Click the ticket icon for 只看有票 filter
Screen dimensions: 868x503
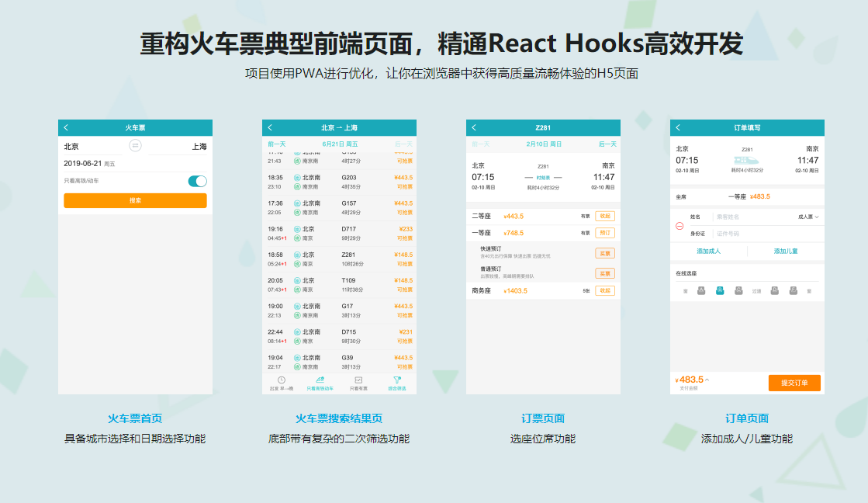(x=359, y=380)
